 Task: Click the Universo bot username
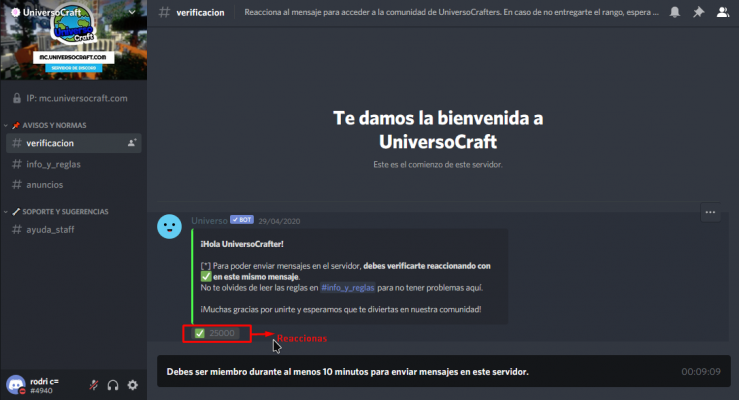(x=209, y=220)
